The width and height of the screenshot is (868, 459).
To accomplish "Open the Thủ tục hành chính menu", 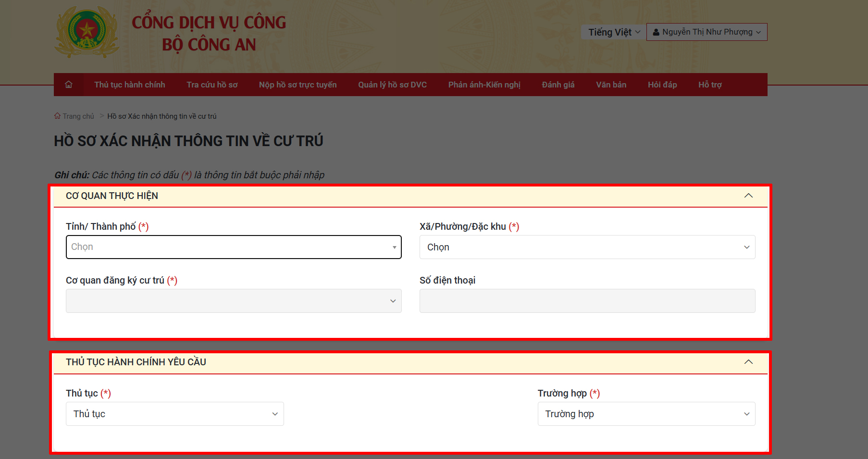I will (130, 84).
